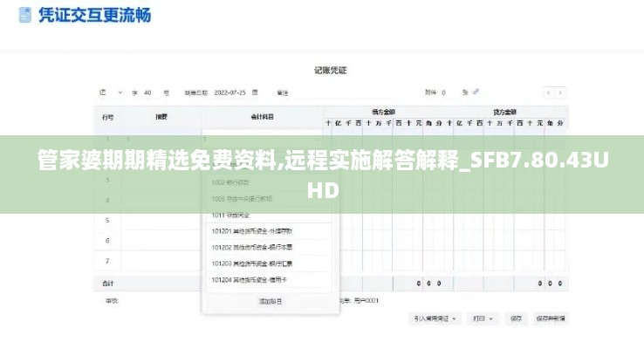Screen dimensions: 644x349
Task: Open the calendar icon next to the date
Action: (x=255, y=92)
